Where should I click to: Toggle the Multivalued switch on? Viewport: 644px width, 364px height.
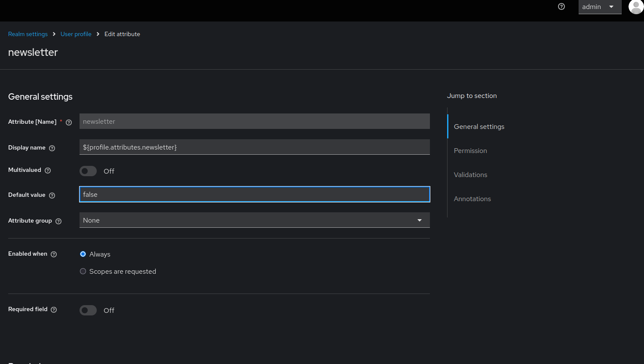point(88,171)
